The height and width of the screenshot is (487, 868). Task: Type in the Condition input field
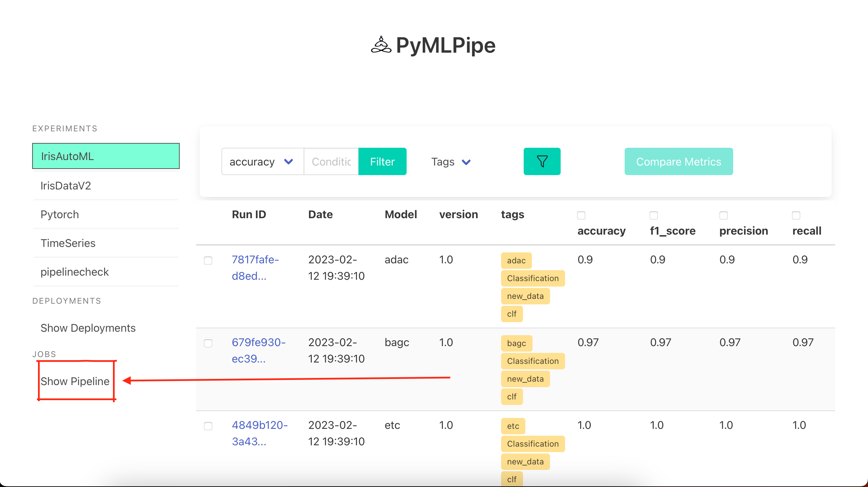point(331,161)
